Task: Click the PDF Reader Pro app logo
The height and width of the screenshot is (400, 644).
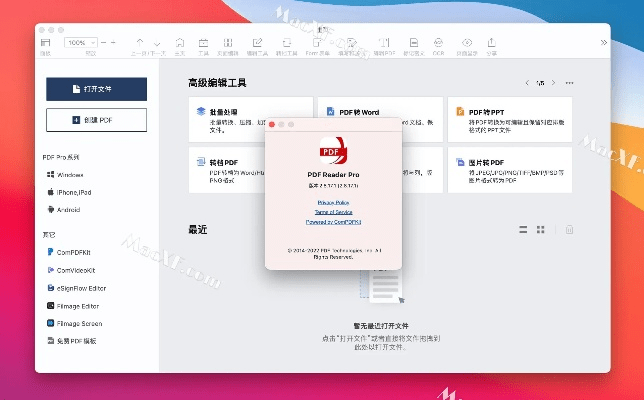Action: (334, 151)
